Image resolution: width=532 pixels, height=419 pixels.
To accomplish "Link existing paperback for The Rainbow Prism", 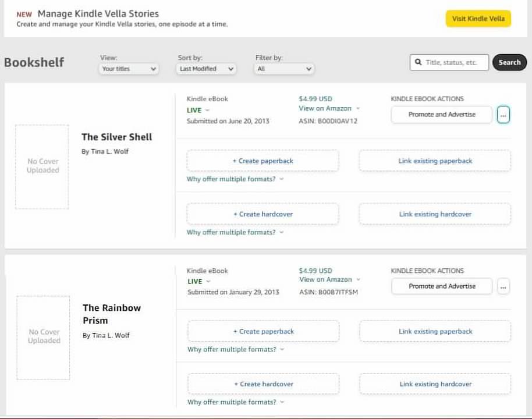I will [435, 332].
